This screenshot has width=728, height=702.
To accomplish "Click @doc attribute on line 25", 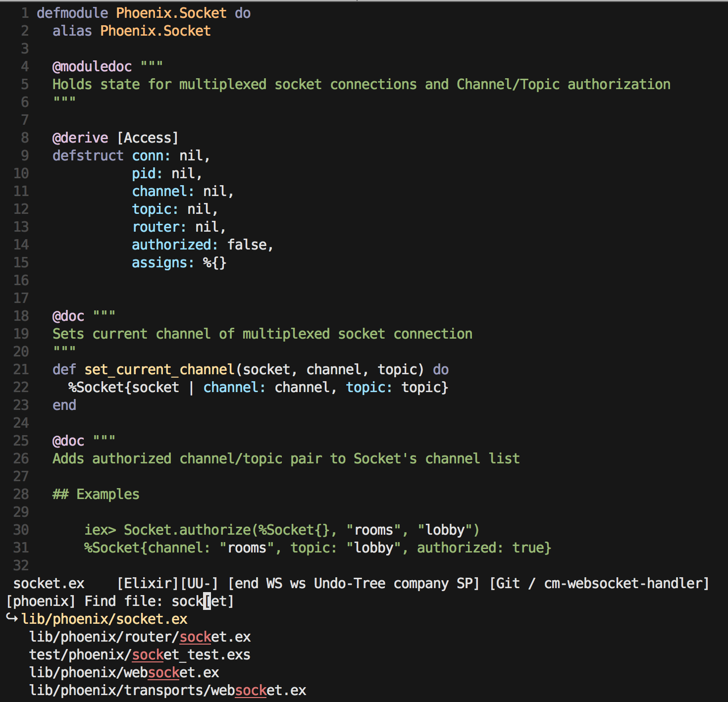I will [x=68, y=441].
